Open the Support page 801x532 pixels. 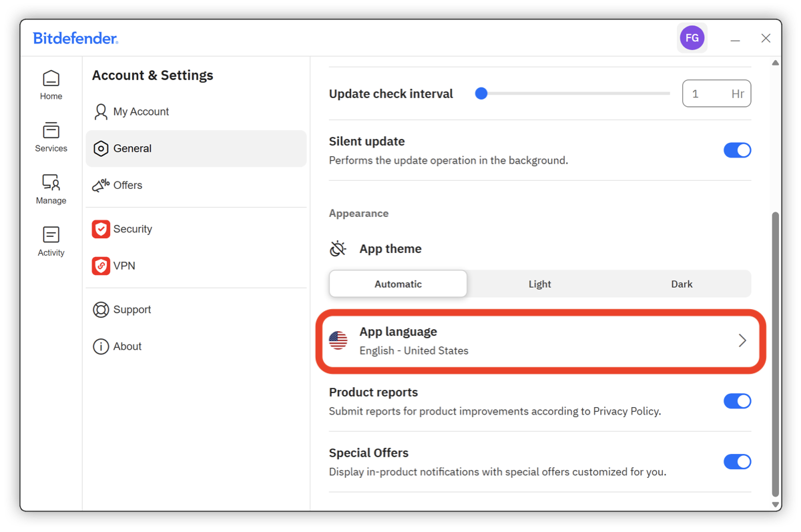(x=196, y=310)
